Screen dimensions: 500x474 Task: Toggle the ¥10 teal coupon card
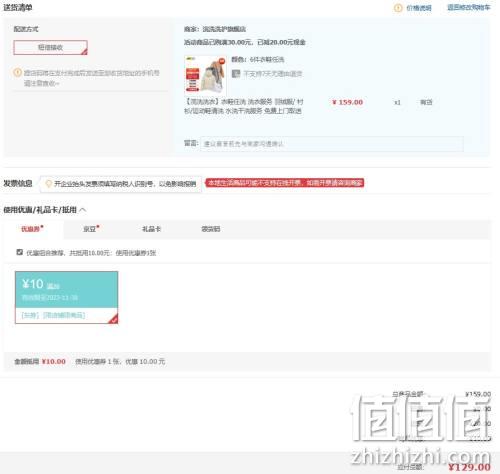66,297
